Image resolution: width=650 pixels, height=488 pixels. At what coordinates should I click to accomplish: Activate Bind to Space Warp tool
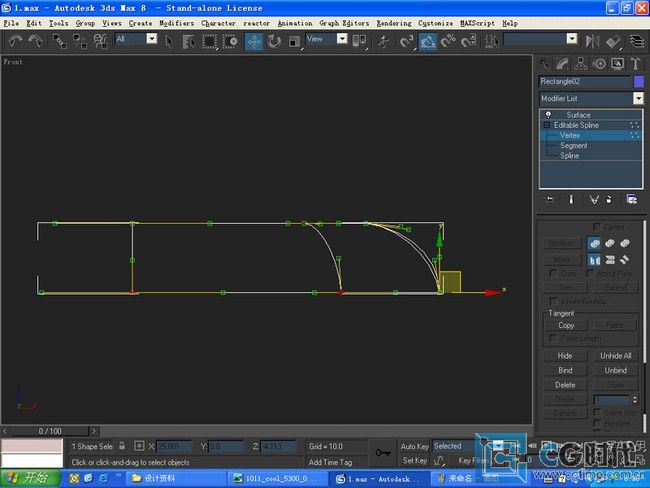point(100,41)
